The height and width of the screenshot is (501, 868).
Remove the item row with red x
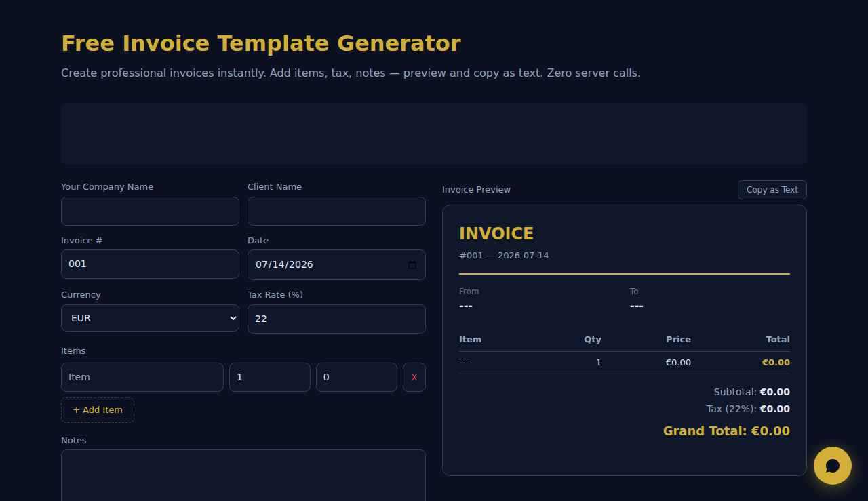pyautogui.click(x=414, y=377)
